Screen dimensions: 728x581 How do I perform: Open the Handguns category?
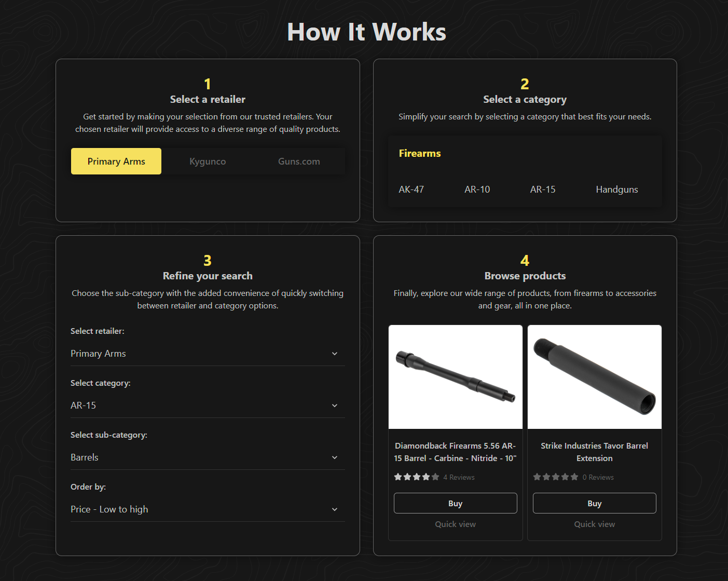point(617,190)
